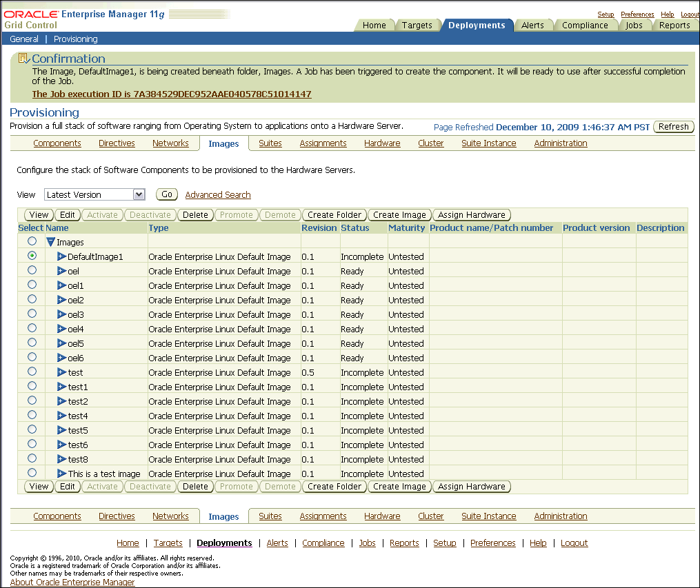
Task: Select the radio button for test
Action: 32,371
